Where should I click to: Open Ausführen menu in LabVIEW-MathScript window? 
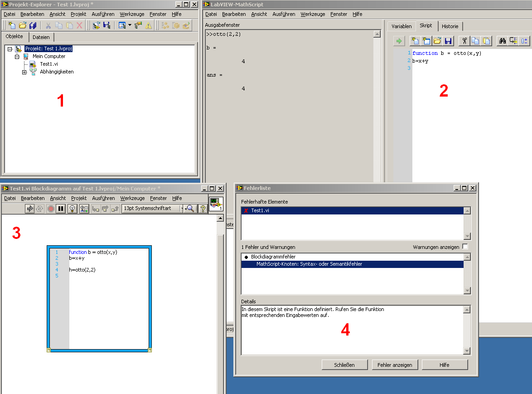click(284, 14)
